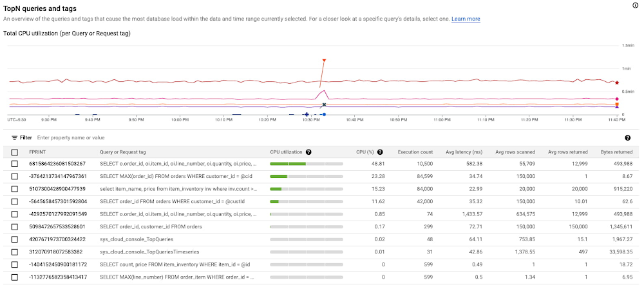Check the box for FPRINT -4292570127992091549
644x287 pixels.
point(15,214)
